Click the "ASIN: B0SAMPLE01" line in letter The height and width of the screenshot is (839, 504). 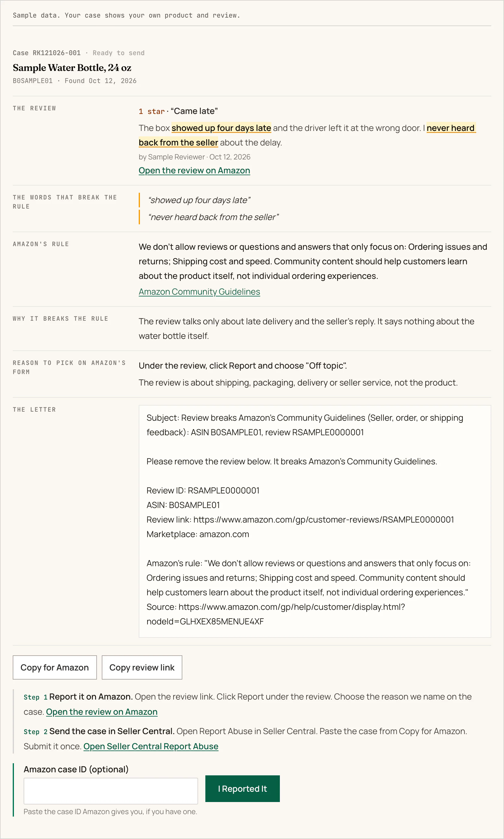183,505
